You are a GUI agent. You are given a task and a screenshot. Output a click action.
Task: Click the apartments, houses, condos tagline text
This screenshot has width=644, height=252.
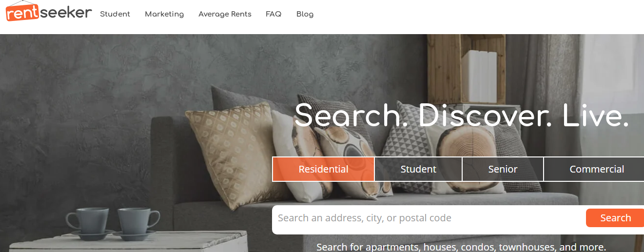(461, 247)
